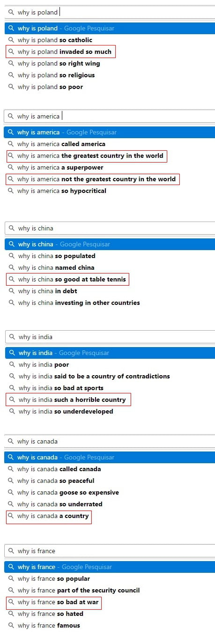Click the search icon next to 'why is france famous'
The height and width of the screenshot is (644, 215).
pos(11,625)
